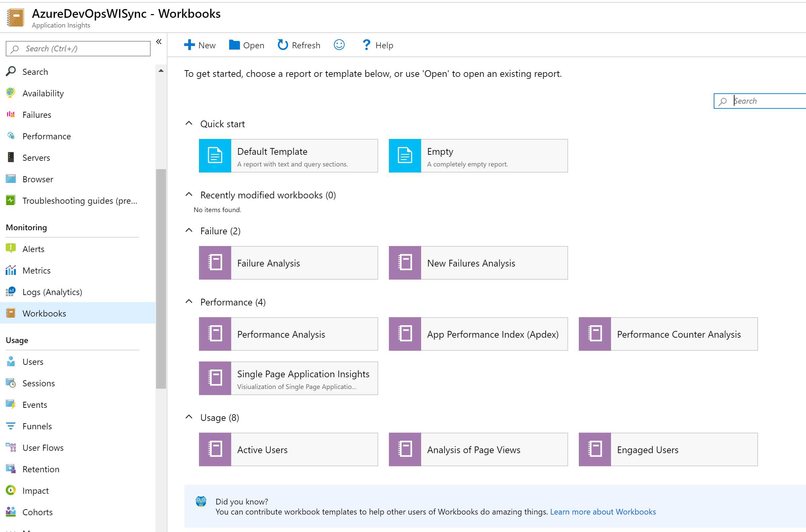806x532 pixels.
Task: Switch to the Workbooks sidebar entry
Action: 44,313
